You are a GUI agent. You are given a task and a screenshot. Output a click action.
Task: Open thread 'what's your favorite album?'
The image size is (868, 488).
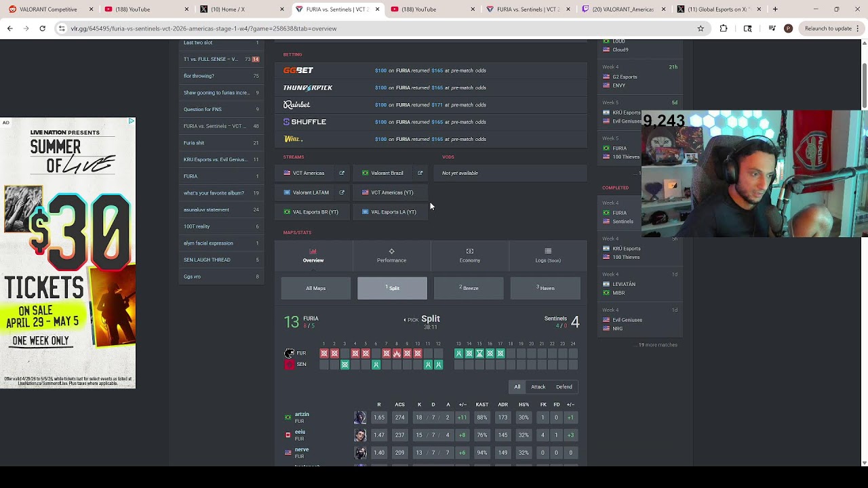coord(221,193)
